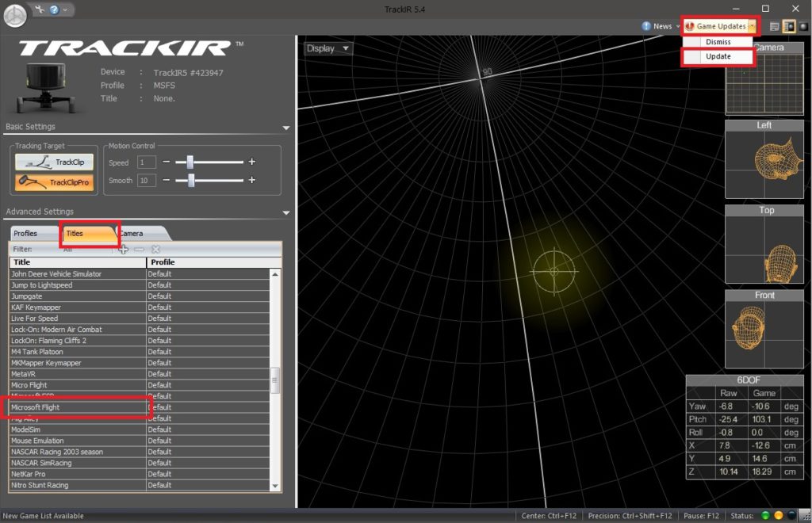Screen dimensions: 812x523
Task: Open the wrench settings tool
Action: click(40, 10)
